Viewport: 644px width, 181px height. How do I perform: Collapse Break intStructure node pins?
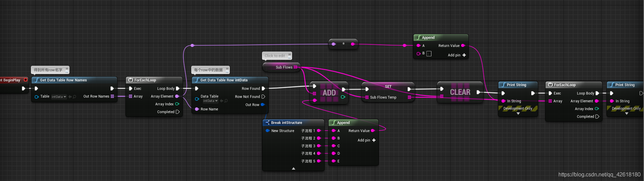point(293,168)
